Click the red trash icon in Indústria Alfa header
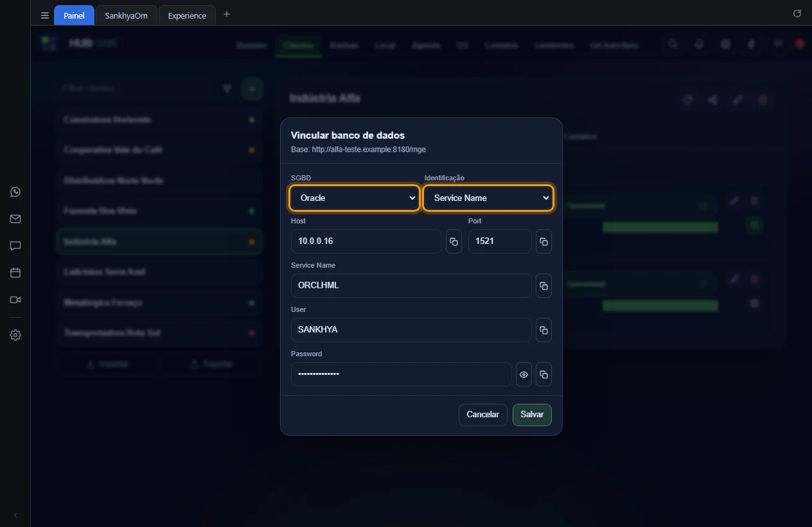This screenshot has height=527, width=812. (763, 99)
